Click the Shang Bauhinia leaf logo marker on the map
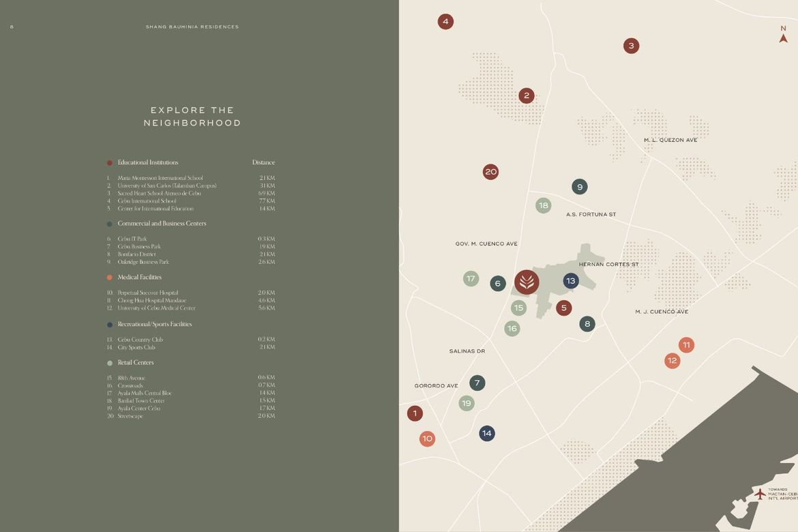Screen dimensions: 798x532 coord(527,282)
